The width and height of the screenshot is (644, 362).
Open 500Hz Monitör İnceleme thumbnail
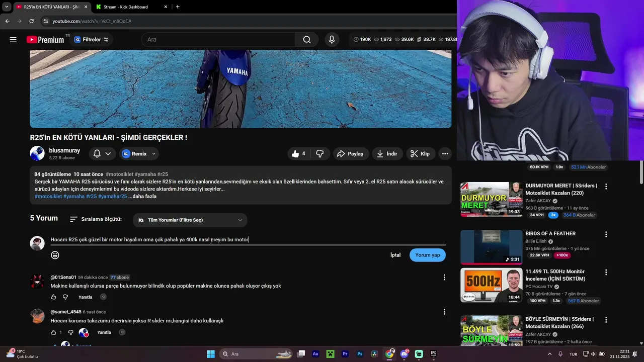(x=492, y=285)
